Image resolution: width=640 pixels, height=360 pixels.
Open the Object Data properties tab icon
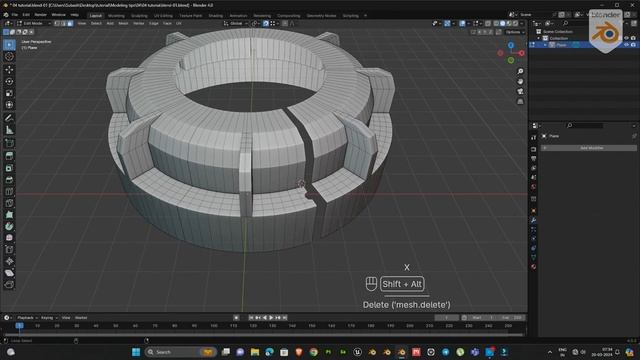[x=533, y=257]
